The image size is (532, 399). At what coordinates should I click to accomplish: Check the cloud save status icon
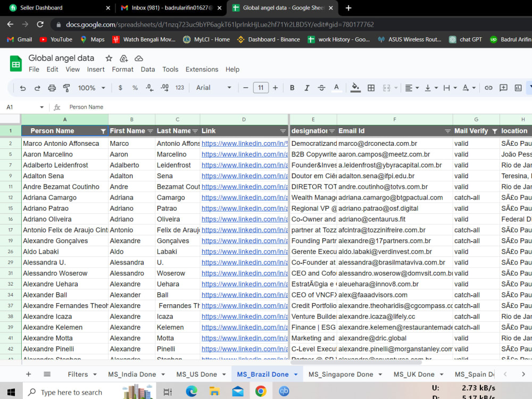coord(139,59)
